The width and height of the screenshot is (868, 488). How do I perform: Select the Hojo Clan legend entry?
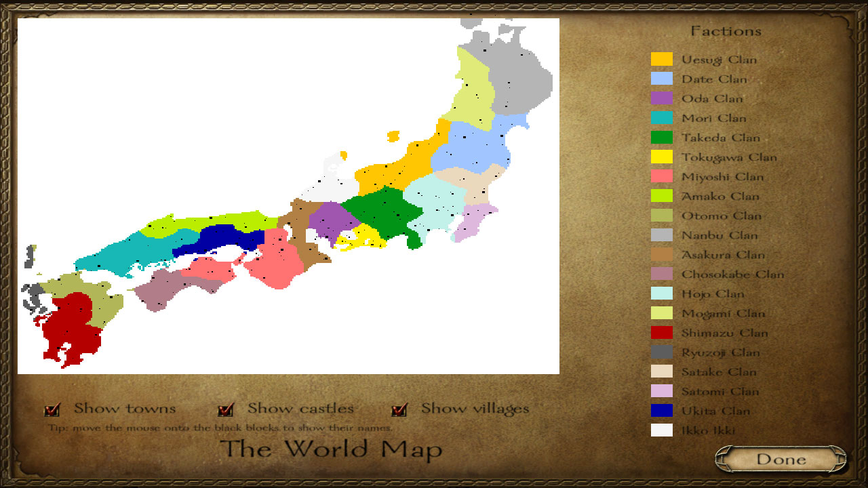point(713,294)
